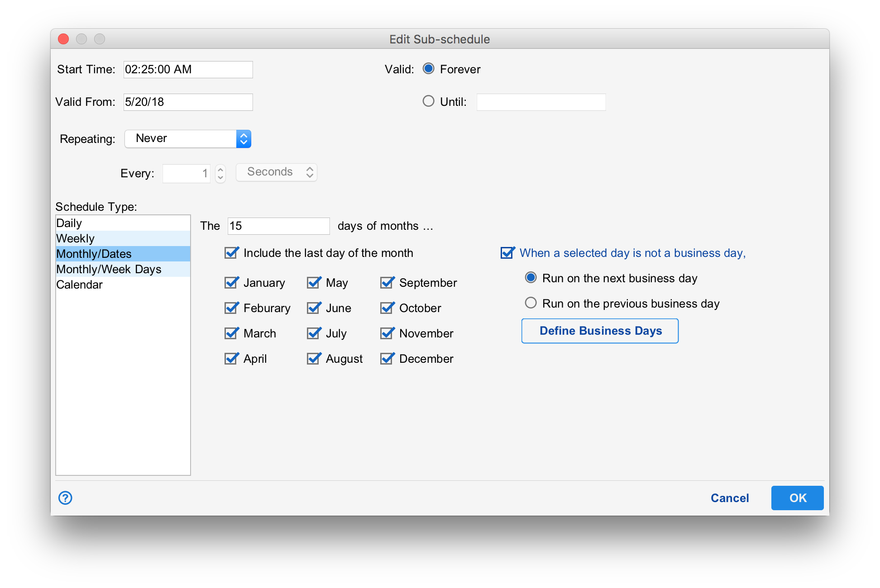Screen dimensions: 880x588
Task: Select Run on the previous business day
Action: coord(531,303)
